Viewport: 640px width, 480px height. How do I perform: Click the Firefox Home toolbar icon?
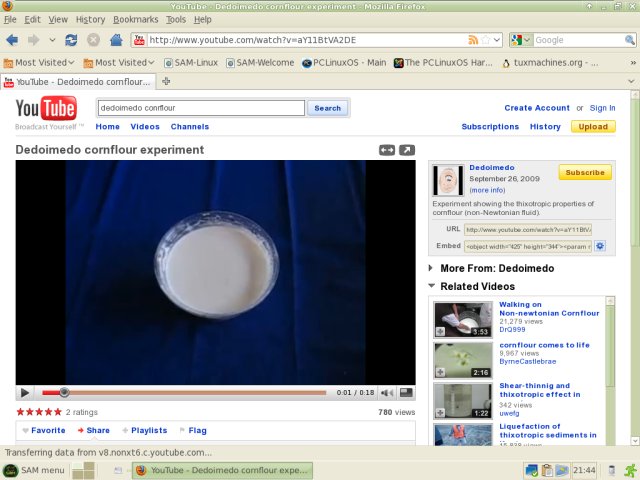click(x=115, y=40)
